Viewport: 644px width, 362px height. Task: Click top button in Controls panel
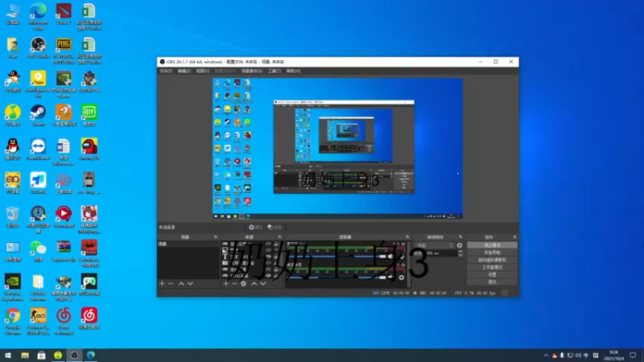click(492, 245)
